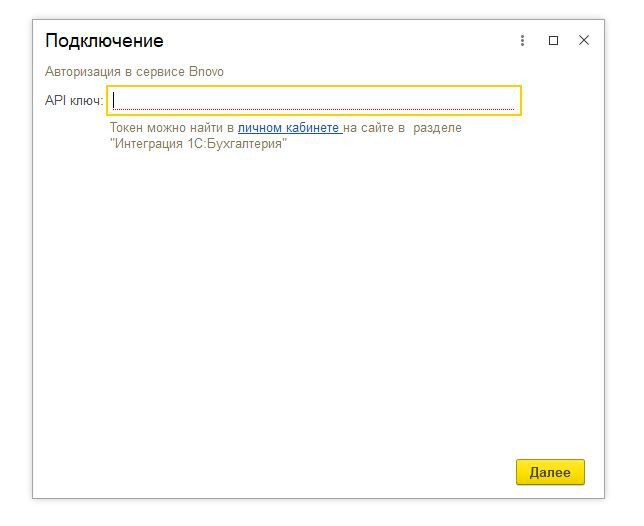Focus the API ключ input field
Screen dimensions: 644x526
(314, 101)
